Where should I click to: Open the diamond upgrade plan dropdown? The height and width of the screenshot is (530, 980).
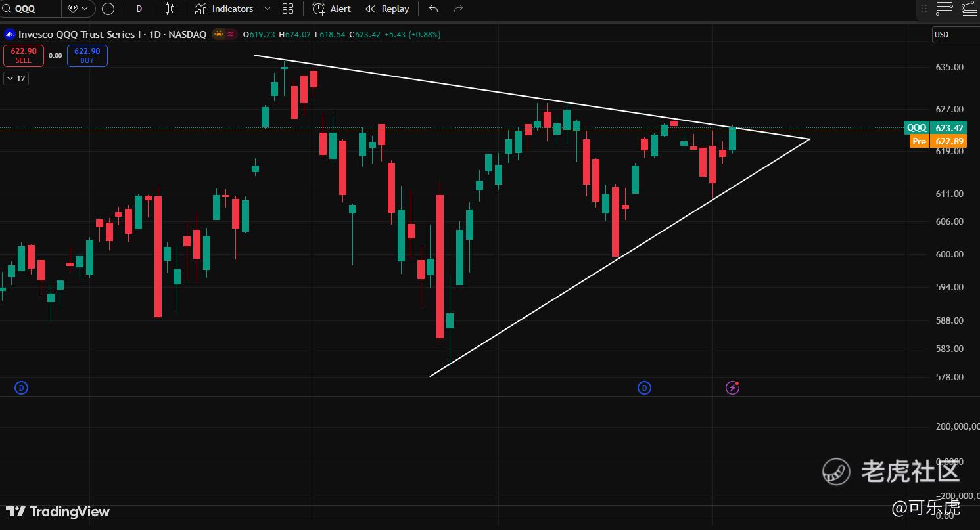[78, 9]
